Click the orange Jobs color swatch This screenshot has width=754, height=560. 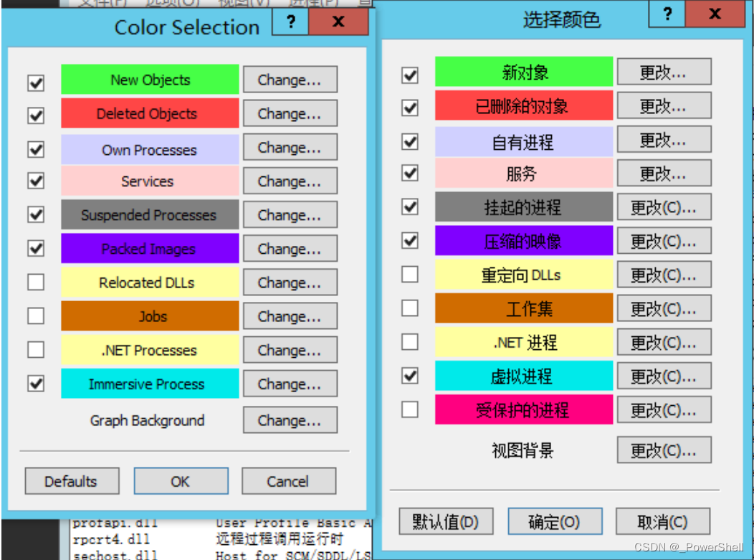(x=150, y=316)
